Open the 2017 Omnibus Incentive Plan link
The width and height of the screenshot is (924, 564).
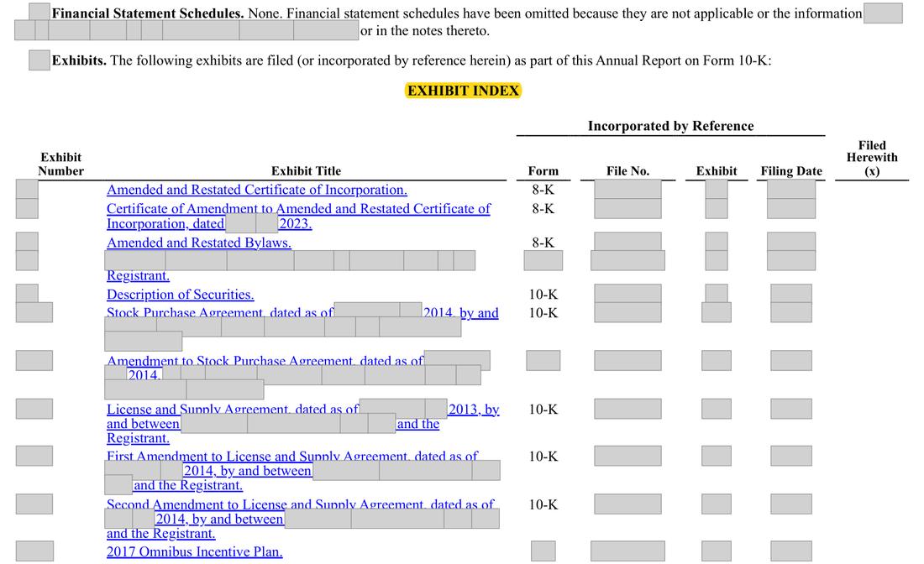point(195,551)
